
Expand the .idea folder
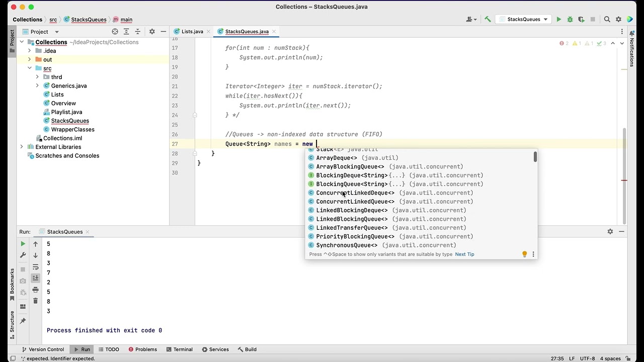click(x=30, y=51)
